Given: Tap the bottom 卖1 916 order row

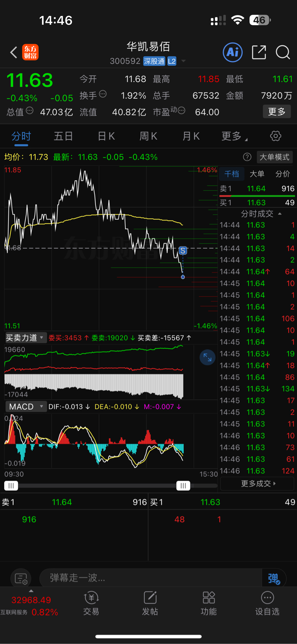Looking at the screenshot, I should [74, 502].
